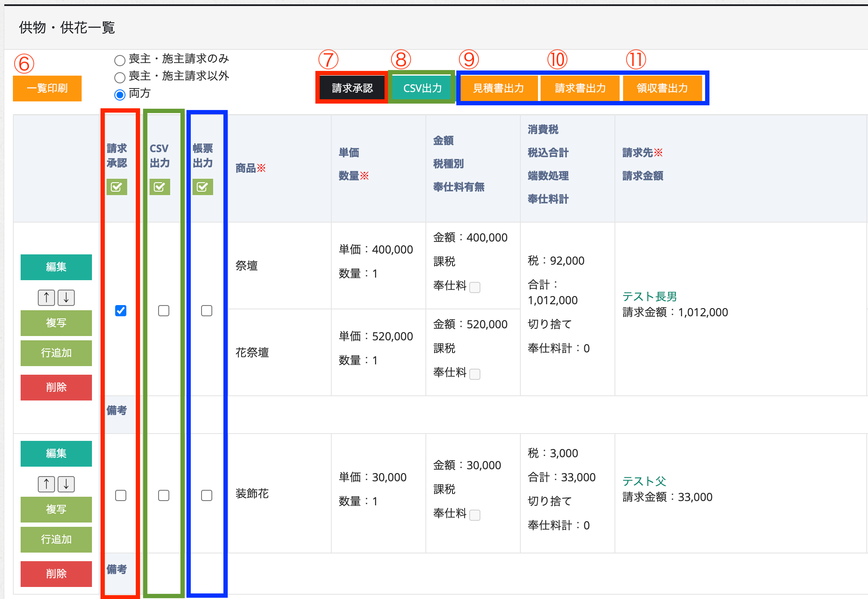Screen dimensions: 868x599
Task: Select the 喪主・施主請求以外 radio option
Action: click(120, 77)
